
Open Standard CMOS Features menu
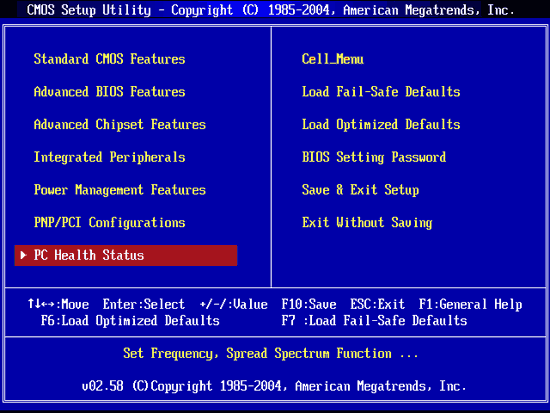tap(109, 59)
